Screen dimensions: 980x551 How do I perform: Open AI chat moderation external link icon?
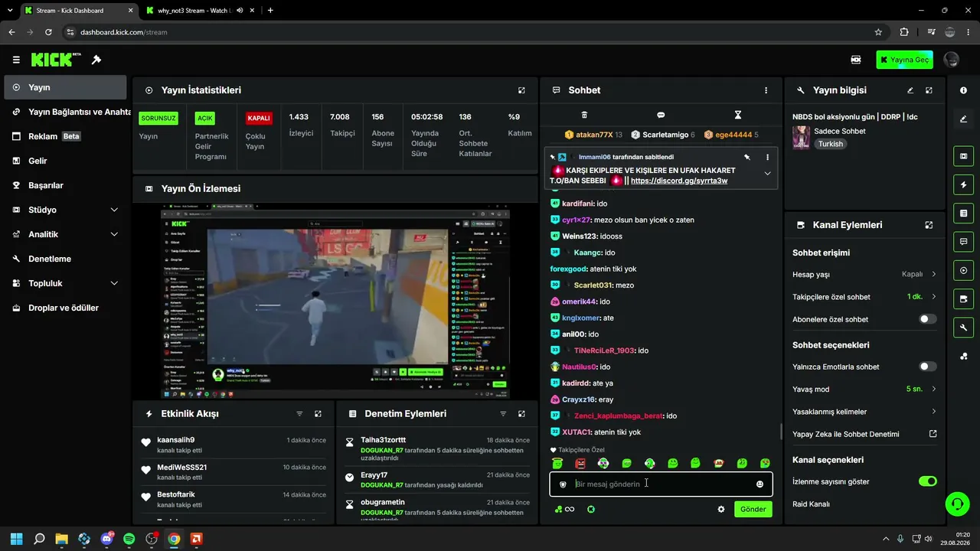point(933,434)
